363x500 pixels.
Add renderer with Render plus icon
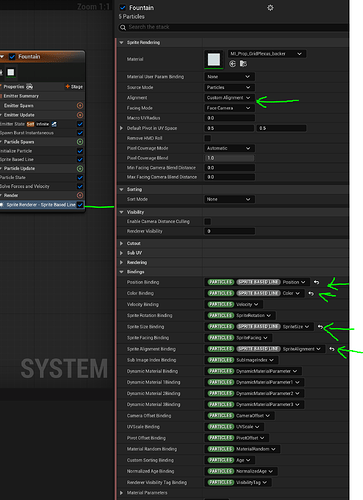pyautogui.click(x=80, y=195)
